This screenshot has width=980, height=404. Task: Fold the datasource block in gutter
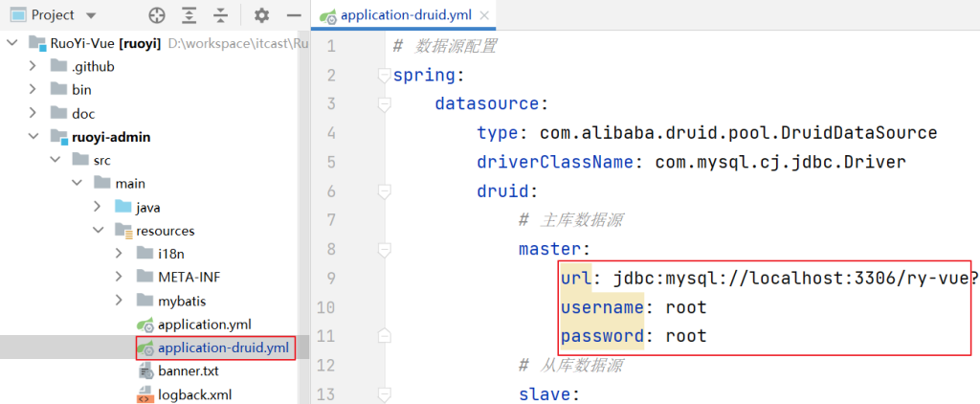coord(385,104)
